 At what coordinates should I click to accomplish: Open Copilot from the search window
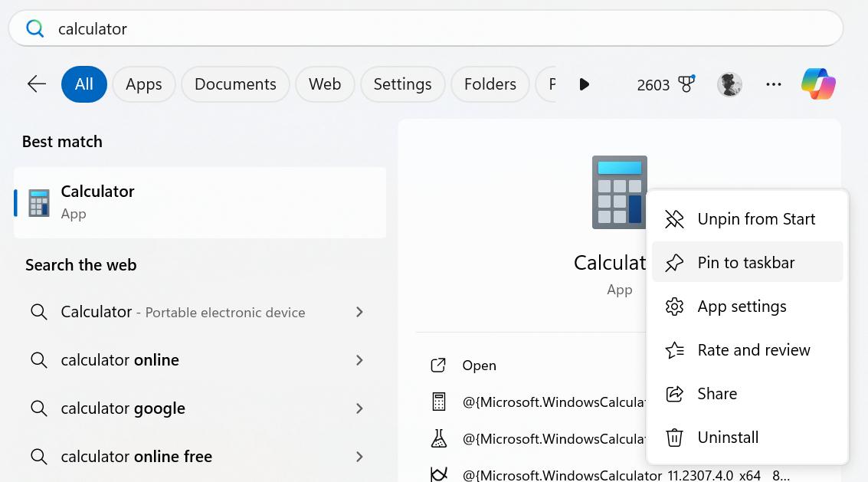(x=817, y=84)
